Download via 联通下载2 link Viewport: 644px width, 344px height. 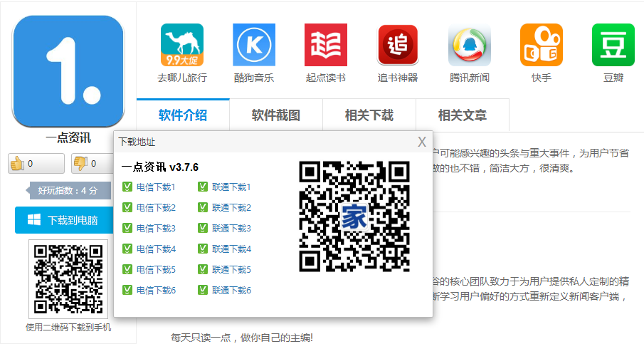232,208
